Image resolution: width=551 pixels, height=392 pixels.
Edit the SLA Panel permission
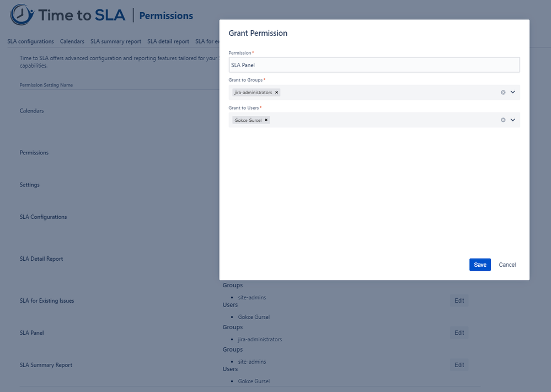click(459, 332)
